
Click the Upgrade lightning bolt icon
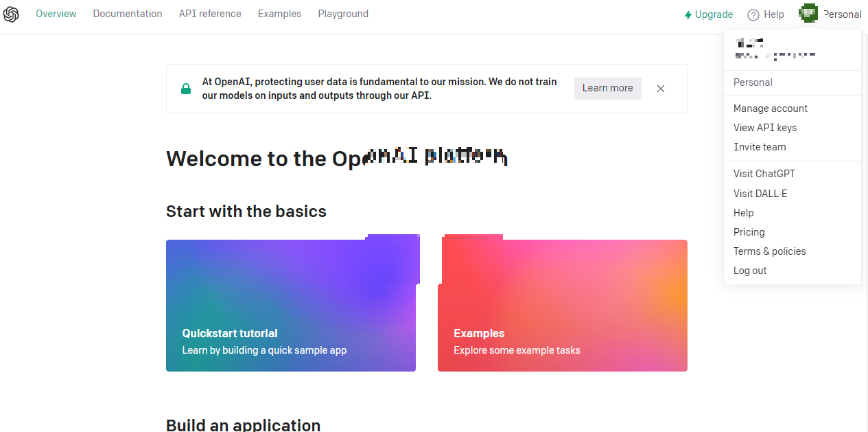688,14
